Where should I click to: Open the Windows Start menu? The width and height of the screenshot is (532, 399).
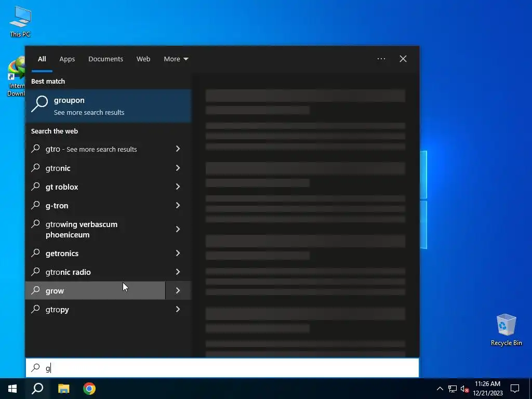[x=12, y=389]
